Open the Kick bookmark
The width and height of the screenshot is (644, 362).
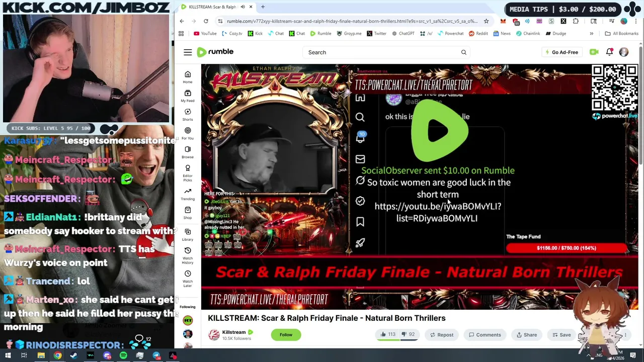255,34
